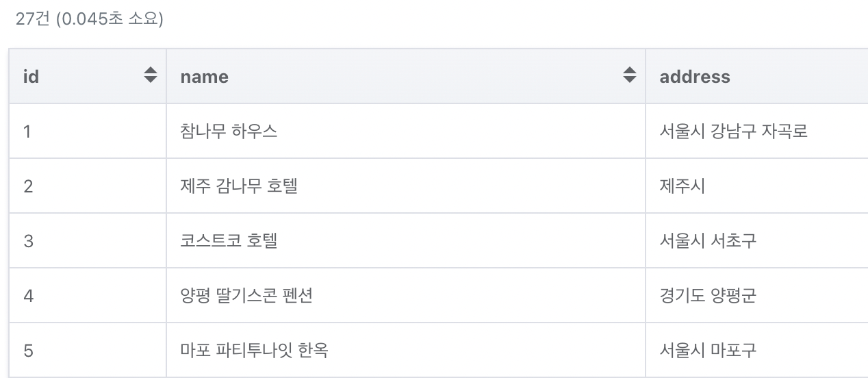Sort the table by id column arrows
This screenshot has height=378, width=868.
pyautogui.click(x=151, y=76)
